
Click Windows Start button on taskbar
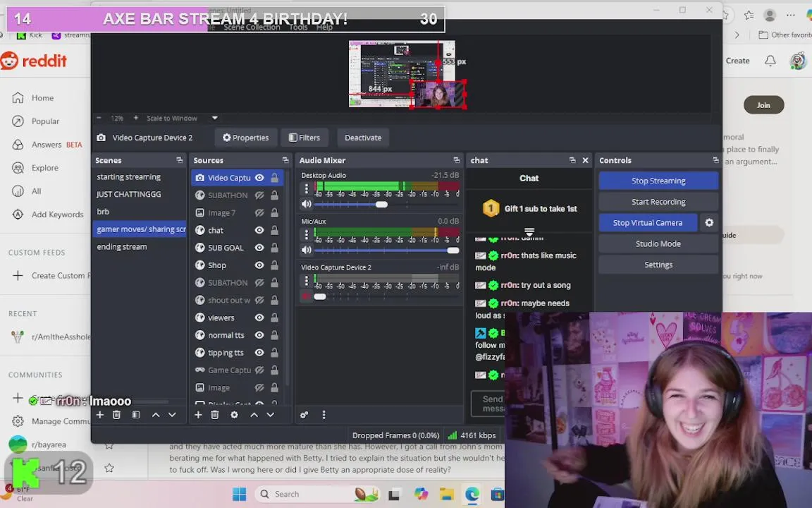click(239, 494)
